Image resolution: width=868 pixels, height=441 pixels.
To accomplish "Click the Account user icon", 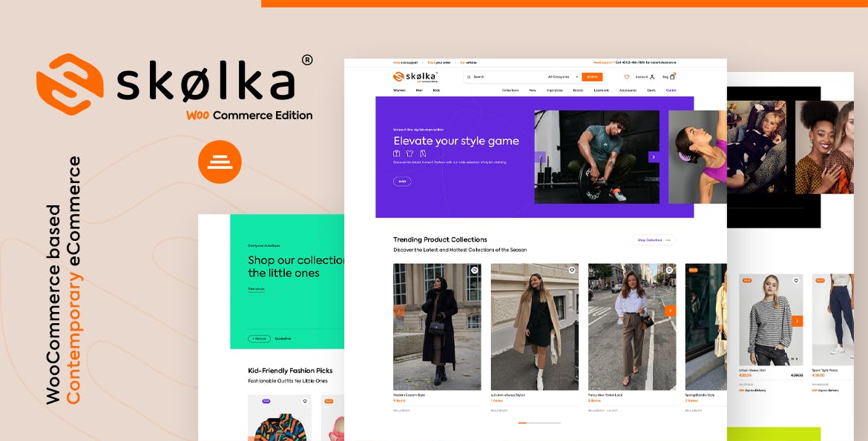I will [x=652, y=77].
